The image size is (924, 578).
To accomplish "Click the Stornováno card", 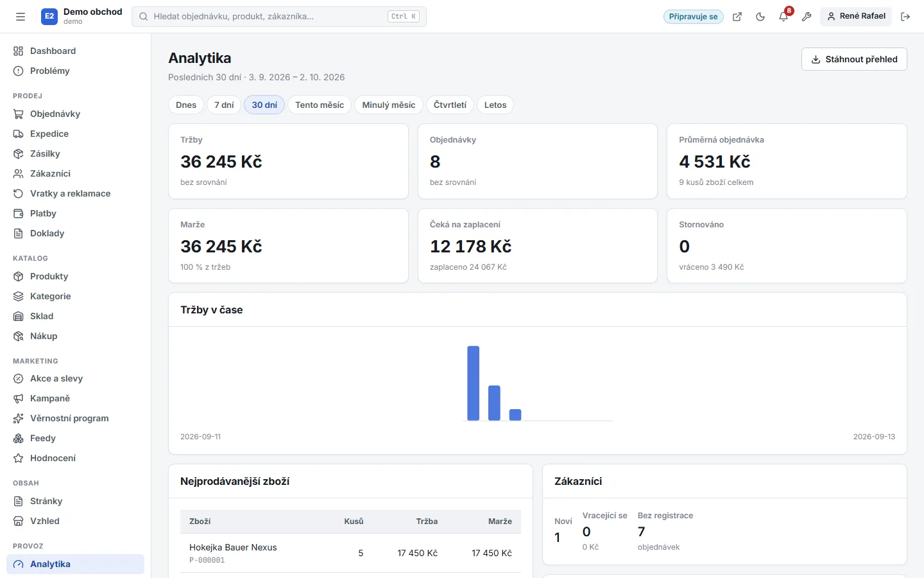I will point(787,245).
